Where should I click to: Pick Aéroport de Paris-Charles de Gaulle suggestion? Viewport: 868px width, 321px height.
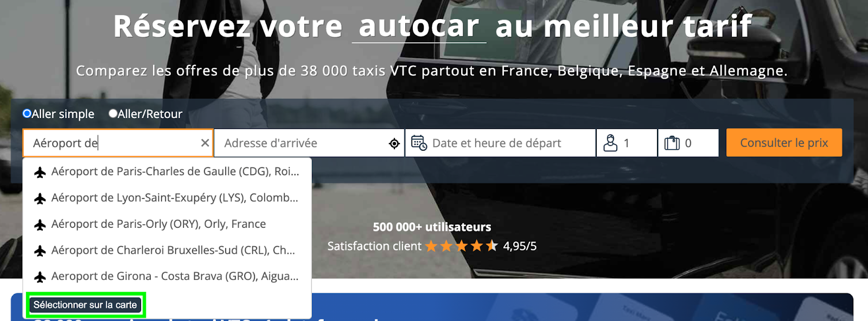[167, 171]
